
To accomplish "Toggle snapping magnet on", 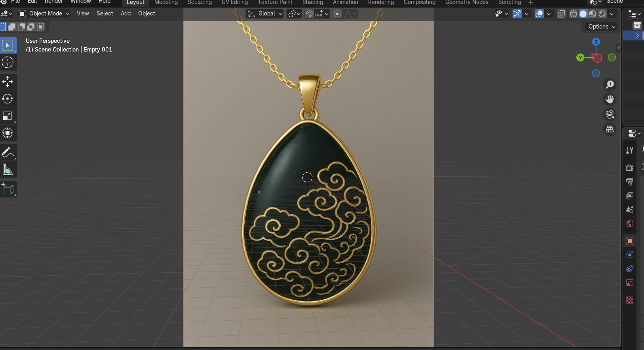I will point(309,14).
